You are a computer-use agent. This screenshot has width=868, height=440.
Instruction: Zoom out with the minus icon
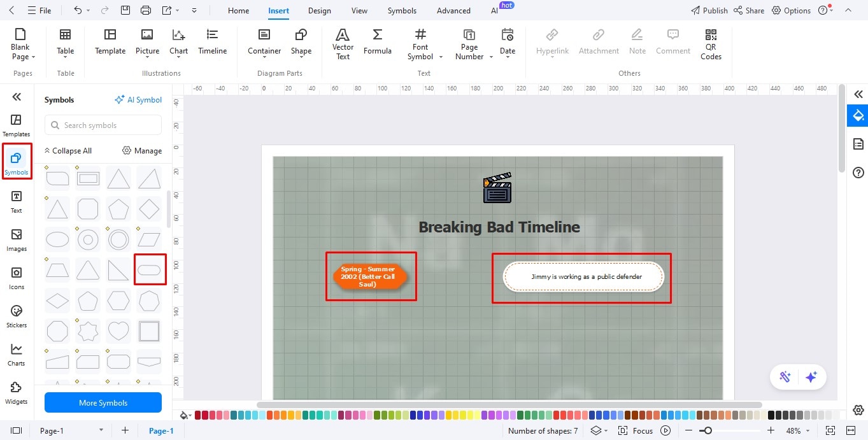pyautogui.click(x=688, y=430)
